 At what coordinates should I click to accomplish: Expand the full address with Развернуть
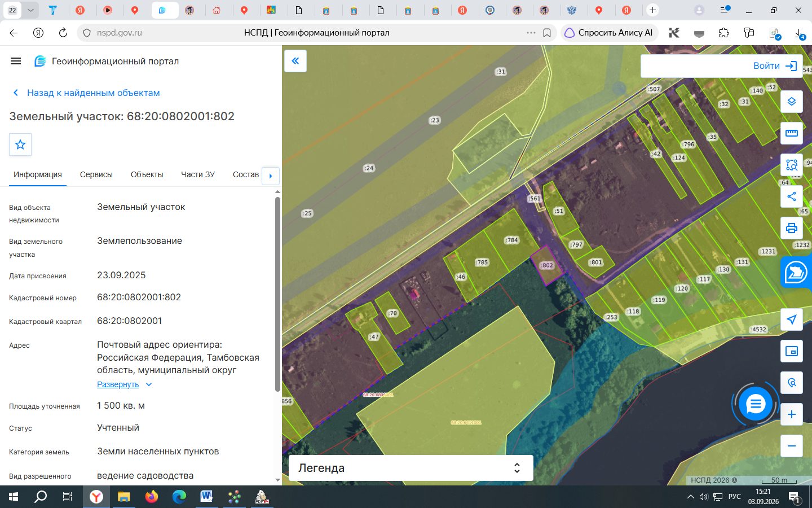click(x=124, y=384)
